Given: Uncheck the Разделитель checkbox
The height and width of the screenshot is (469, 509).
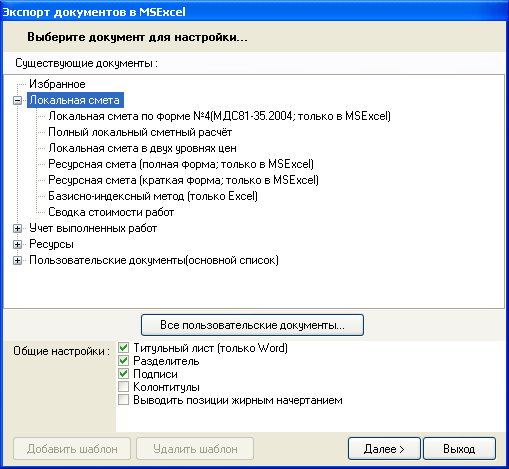Looking at the screenshot, I should click(123, 361).
